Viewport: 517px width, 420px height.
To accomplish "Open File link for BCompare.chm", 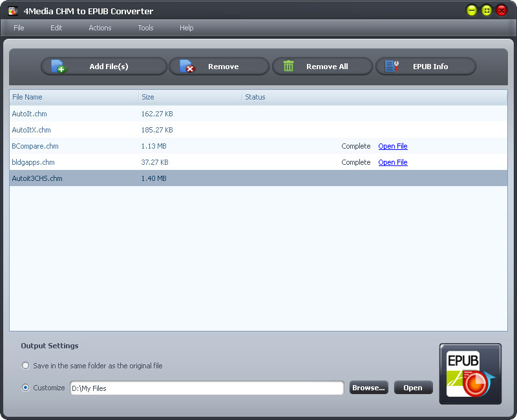I will [393, 146].
